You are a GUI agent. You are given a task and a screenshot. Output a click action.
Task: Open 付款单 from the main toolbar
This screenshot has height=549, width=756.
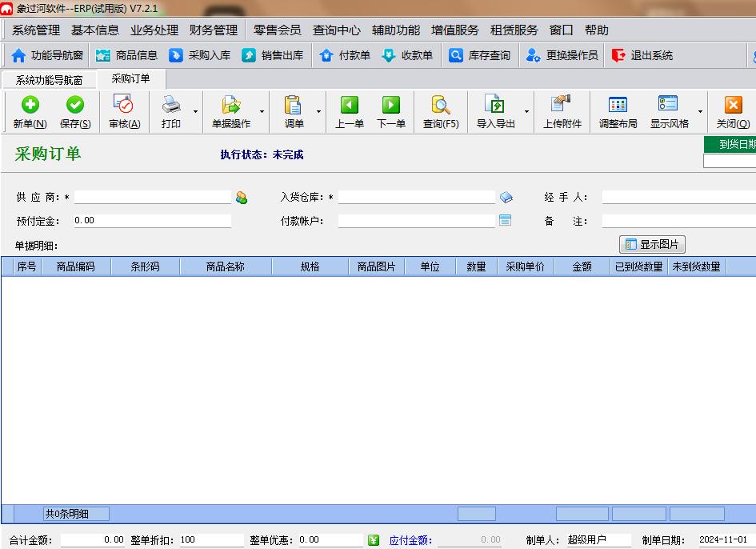345,55
